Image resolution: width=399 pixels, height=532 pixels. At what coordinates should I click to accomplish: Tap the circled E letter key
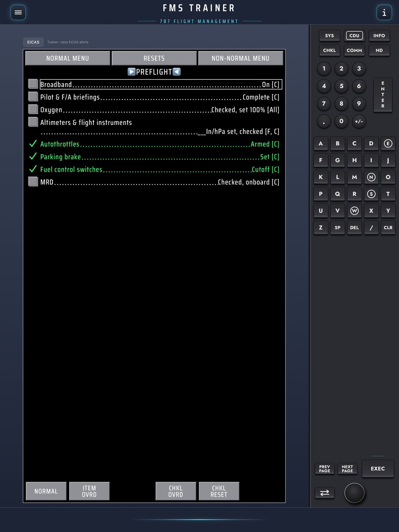click(x=388, y=143)
